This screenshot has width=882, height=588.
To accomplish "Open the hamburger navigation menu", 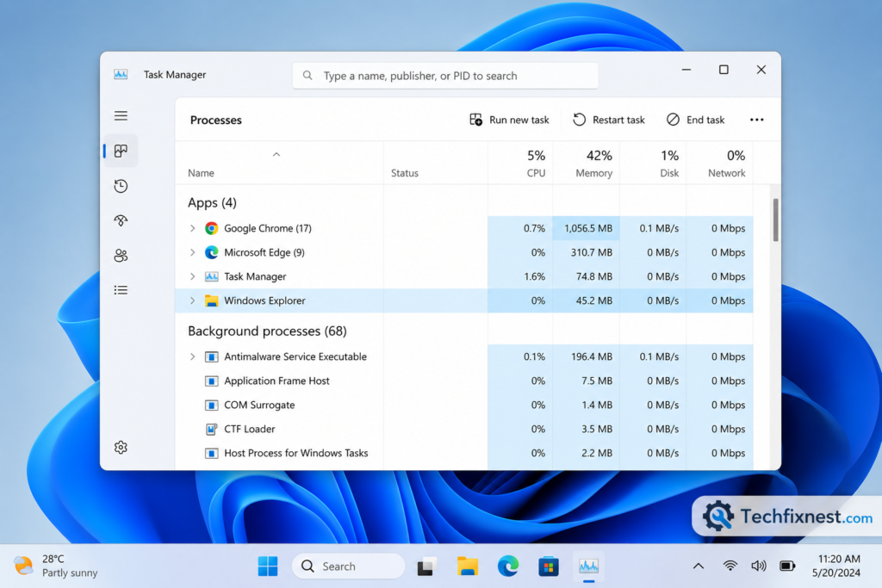I will tap(121, 116).
